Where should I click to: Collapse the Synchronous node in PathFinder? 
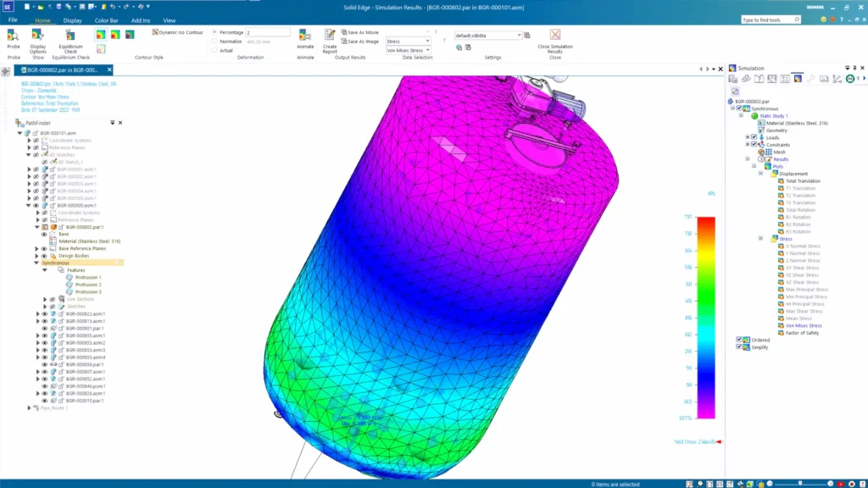point(37,263)
